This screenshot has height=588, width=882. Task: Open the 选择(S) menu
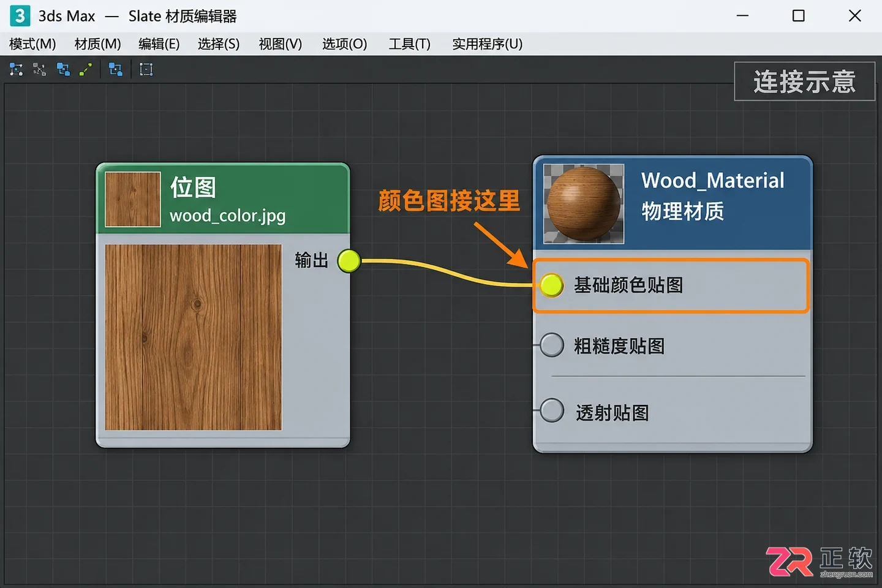(x=219, y=44)
